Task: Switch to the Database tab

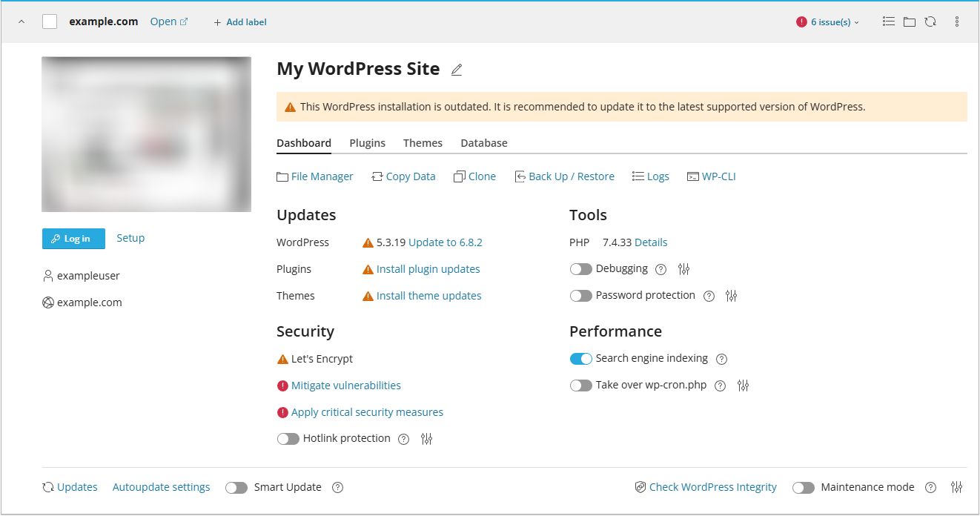Action: 484,143
